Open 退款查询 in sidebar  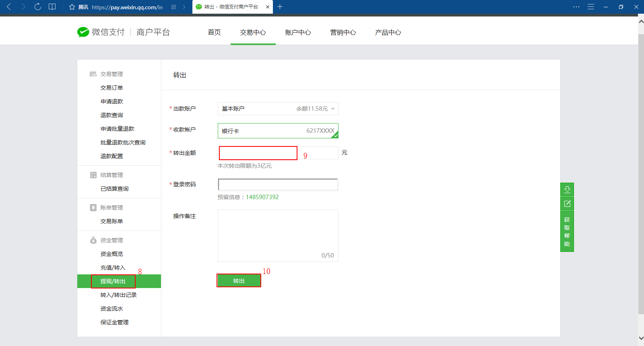tap(111, 115)
